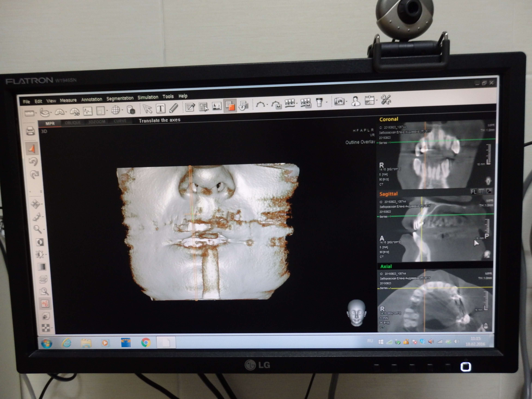This screenshot has height=399, width=532.
Task: Open the Simulation menu
Action: 148,97
